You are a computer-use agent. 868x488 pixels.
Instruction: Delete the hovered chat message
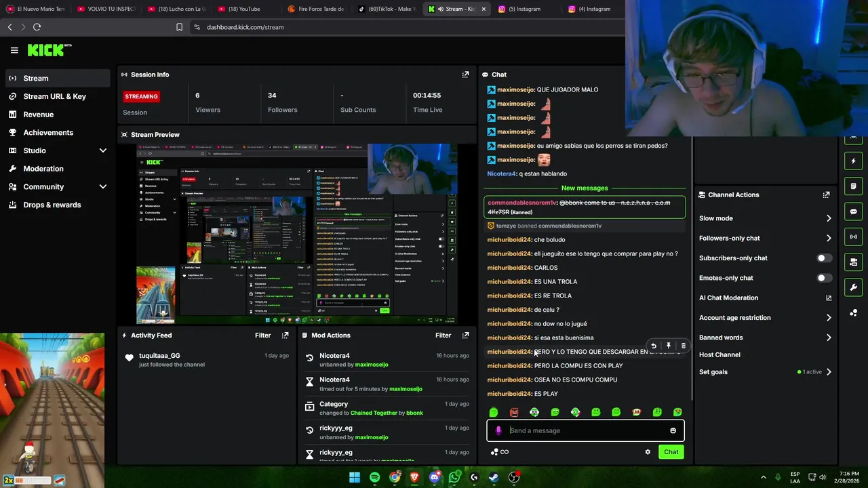pyautogui.click(x=683, y=346)
